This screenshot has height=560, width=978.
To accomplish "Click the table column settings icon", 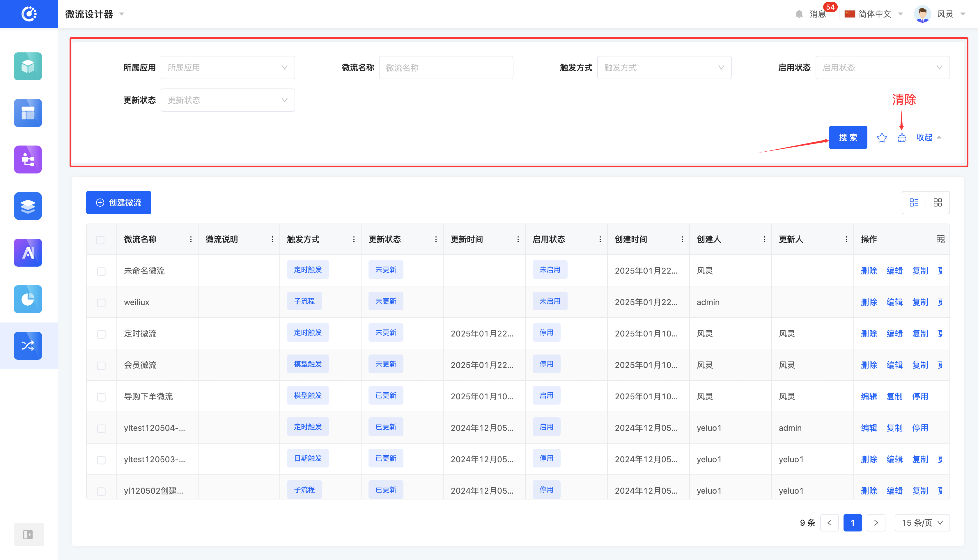I will (x=940, y=239).
